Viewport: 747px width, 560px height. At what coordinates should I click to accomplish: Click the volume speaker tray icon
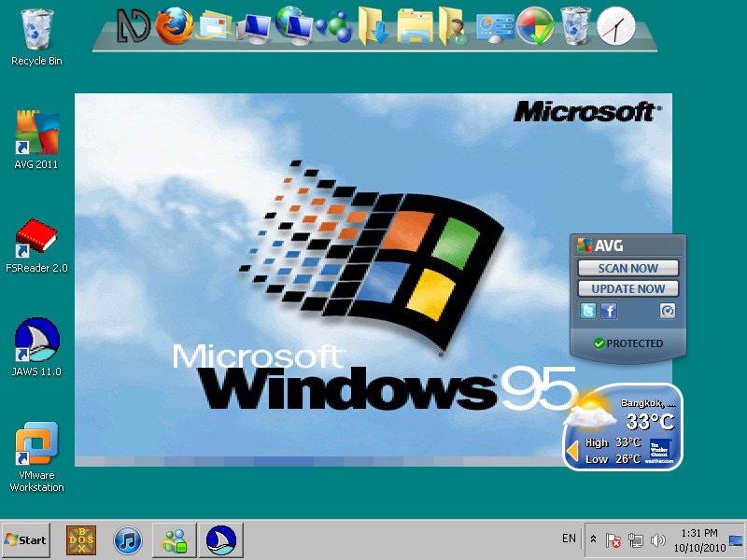point(657,539)
